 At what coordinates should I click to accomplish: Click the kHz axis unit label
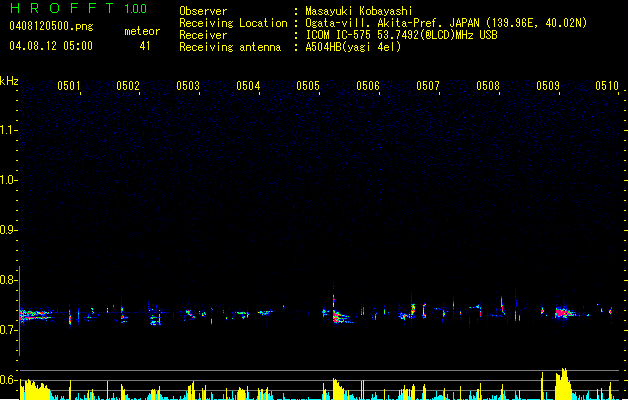tap(9, 81)
